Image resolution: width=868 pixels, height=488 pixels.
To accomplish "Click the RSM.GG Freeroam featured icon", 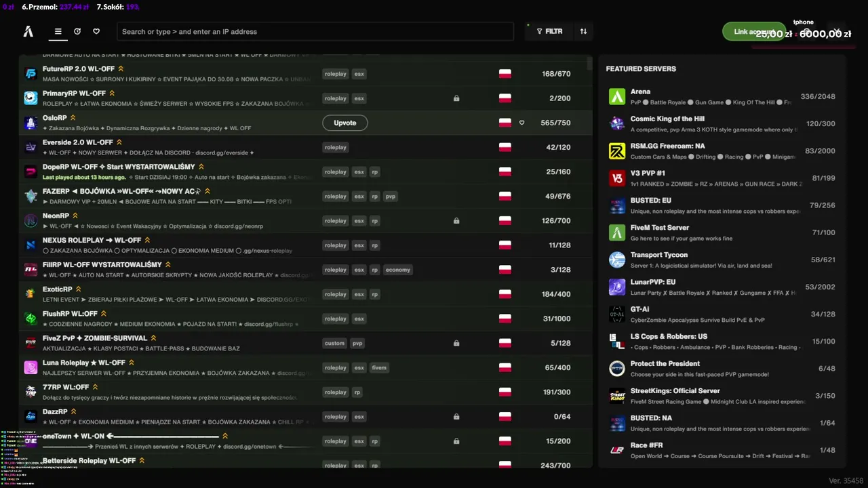I will pos(617,151).
